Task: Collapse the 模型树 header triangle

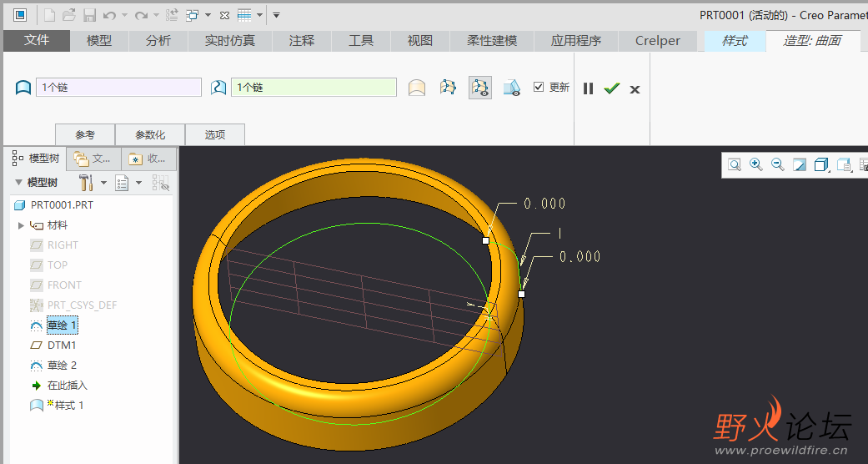Action: click(x=18, y=183)
